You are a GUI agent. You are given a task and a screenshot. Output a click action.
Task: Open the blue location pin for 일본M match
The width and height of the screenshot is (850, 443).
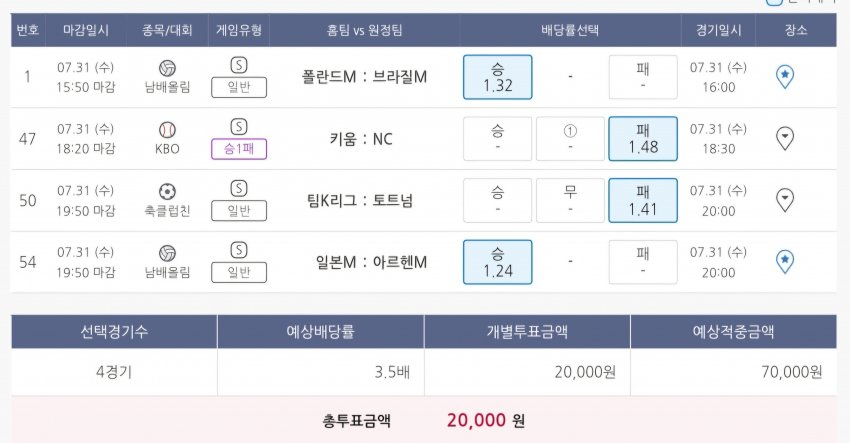[x=785, y=262]
